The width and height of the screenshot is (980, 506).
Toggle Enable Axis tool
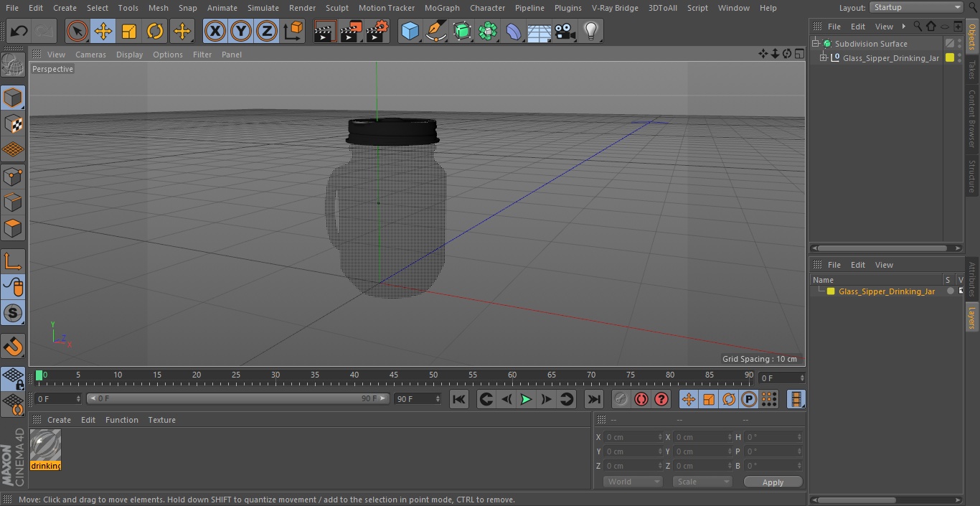[13, 261]
